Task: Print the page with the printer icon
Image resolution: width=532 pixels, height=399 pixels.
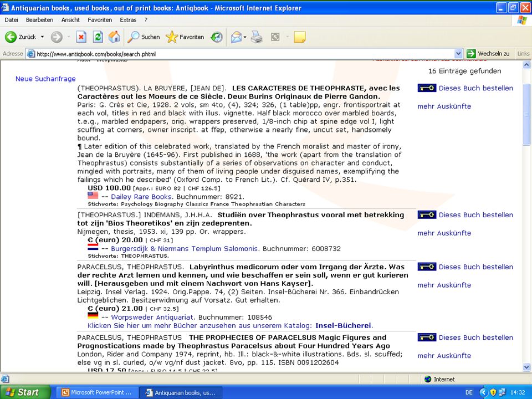Action: 257,37
